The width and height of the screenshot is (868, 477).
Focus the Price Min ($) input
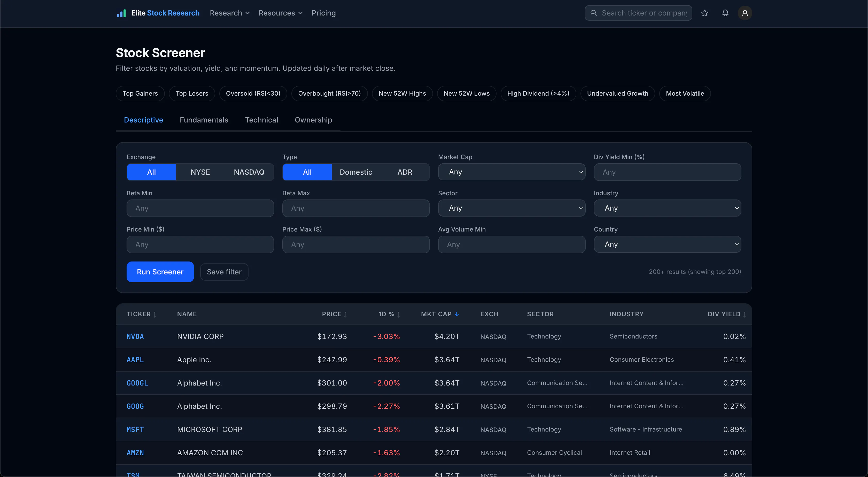coord(200,244)
